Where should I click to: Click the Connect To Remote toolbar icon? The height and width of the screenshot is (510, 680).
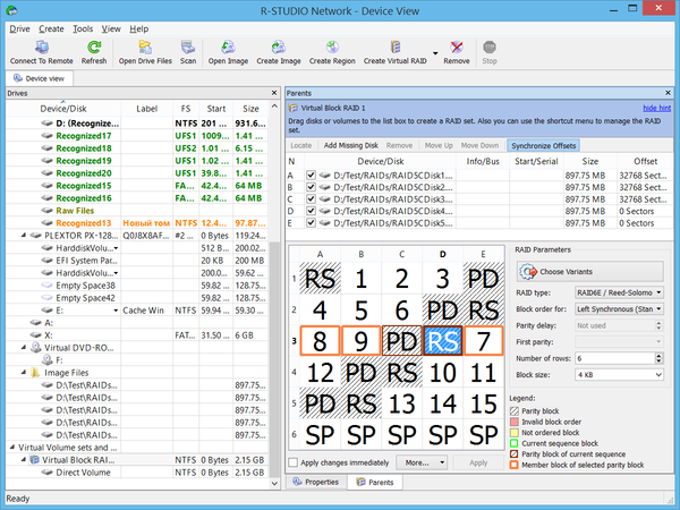pos(42,47)
